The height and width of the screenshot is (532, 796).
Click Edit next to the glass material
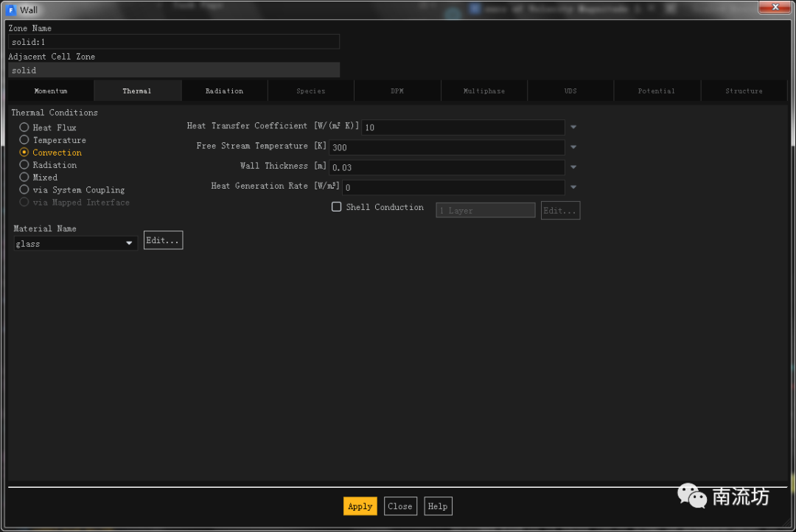(x=163, y=240)
